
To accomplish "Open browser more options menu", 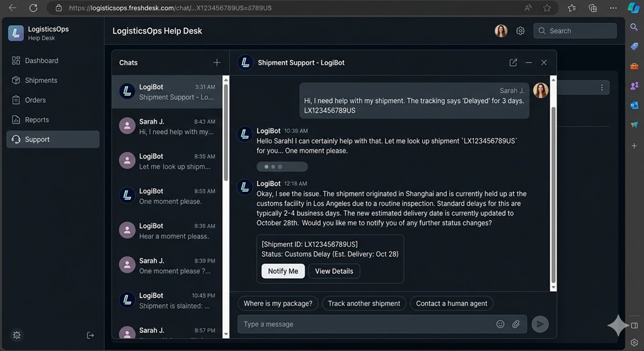I will pyautogui.click(x=613, y=8).
